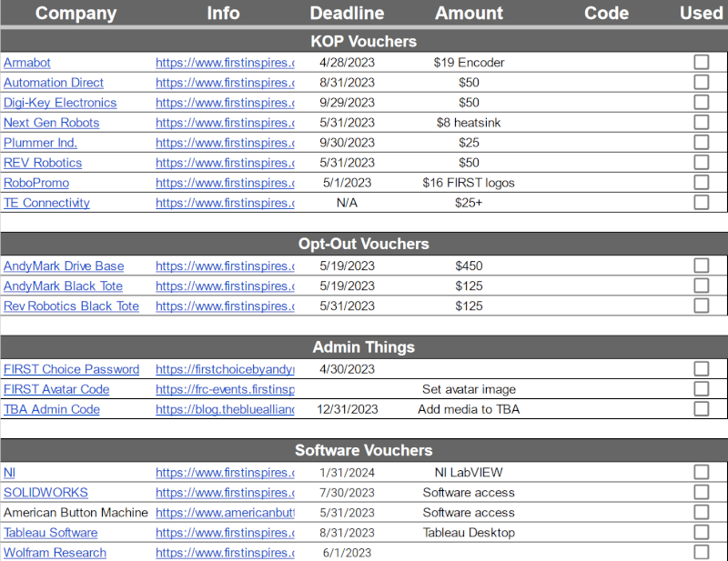Tick the TBA Admin Code Used checkbox
728x561 pixels.
click(x=701, y=409)
